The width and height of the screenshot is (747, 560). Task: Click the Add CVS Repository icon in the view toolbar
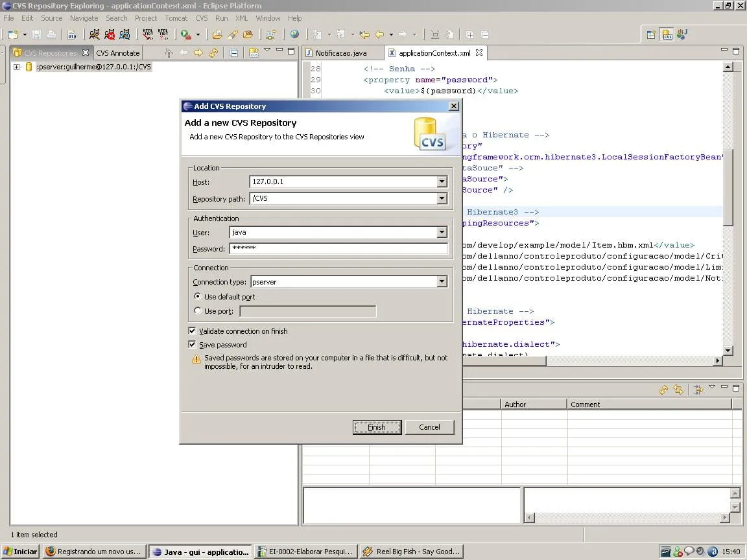254,53
